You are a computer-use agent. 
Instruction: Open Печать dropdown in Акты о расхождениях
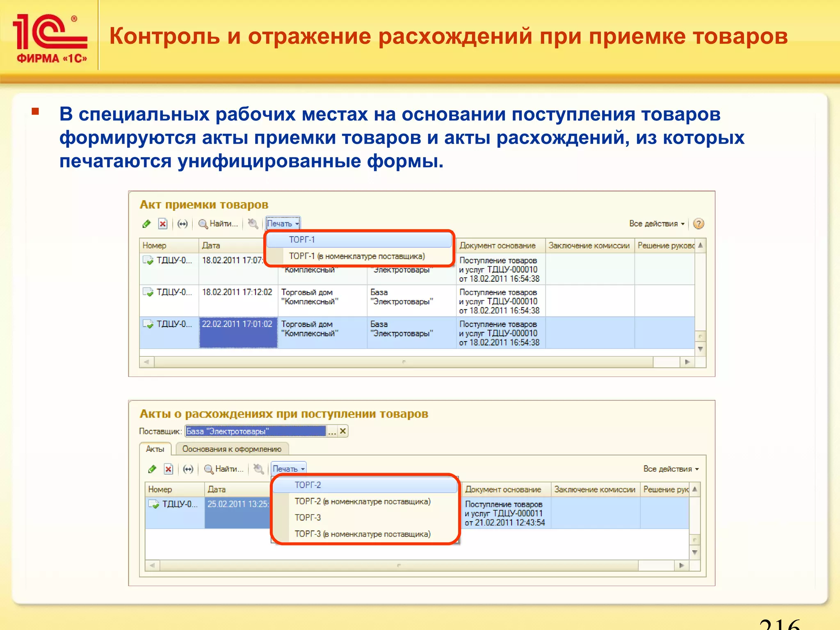(x=289, y=469)
